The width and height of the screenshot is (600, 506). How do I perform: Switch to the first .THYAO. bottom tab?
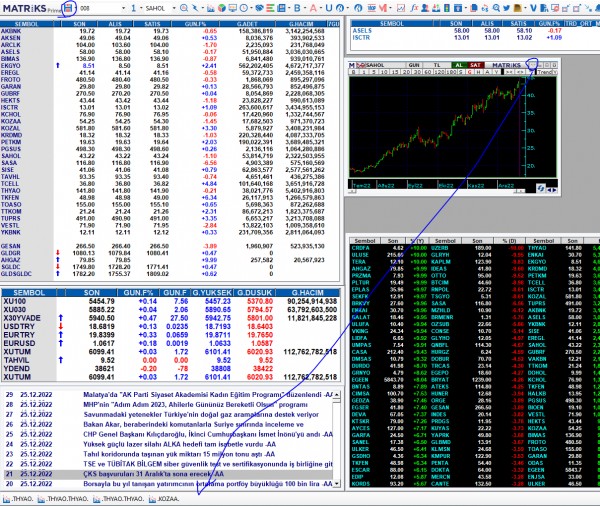(18, 499)
